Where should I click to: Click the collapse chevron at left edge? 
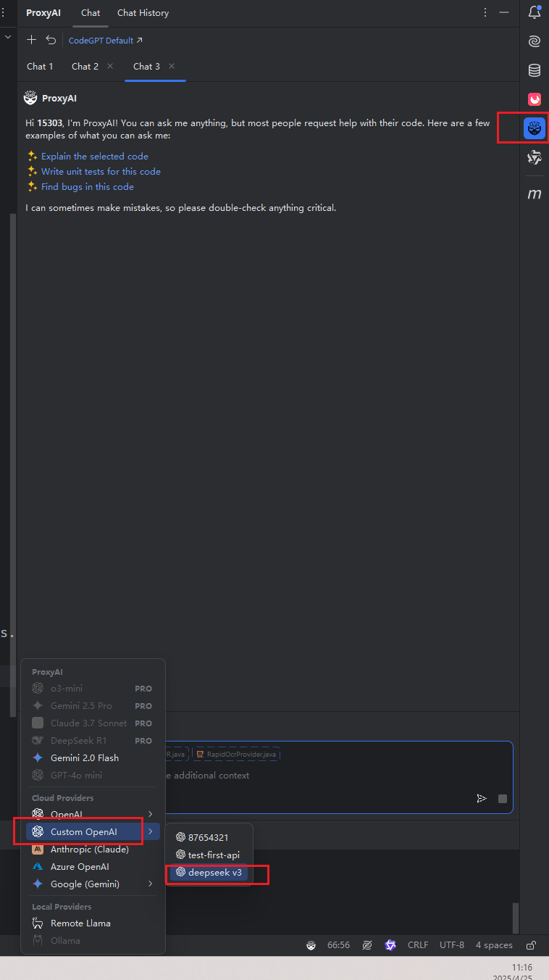coord(7,36)
